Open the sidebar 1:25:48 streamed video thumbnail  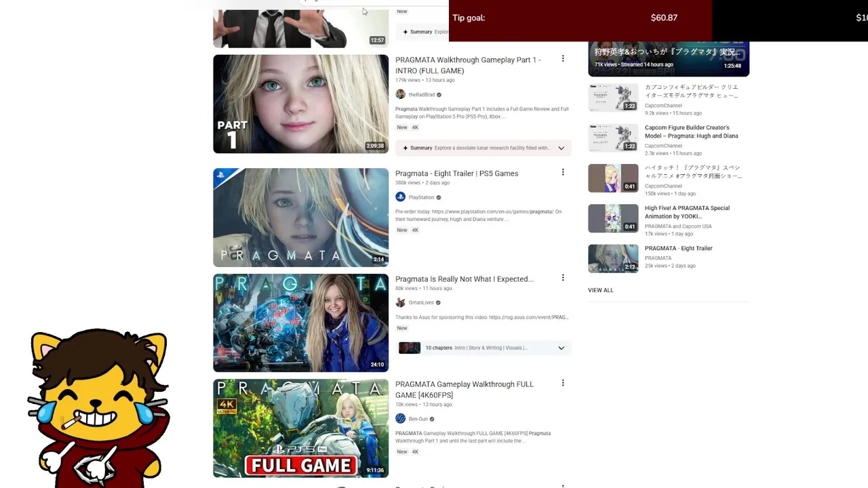(x=669, y=58)
